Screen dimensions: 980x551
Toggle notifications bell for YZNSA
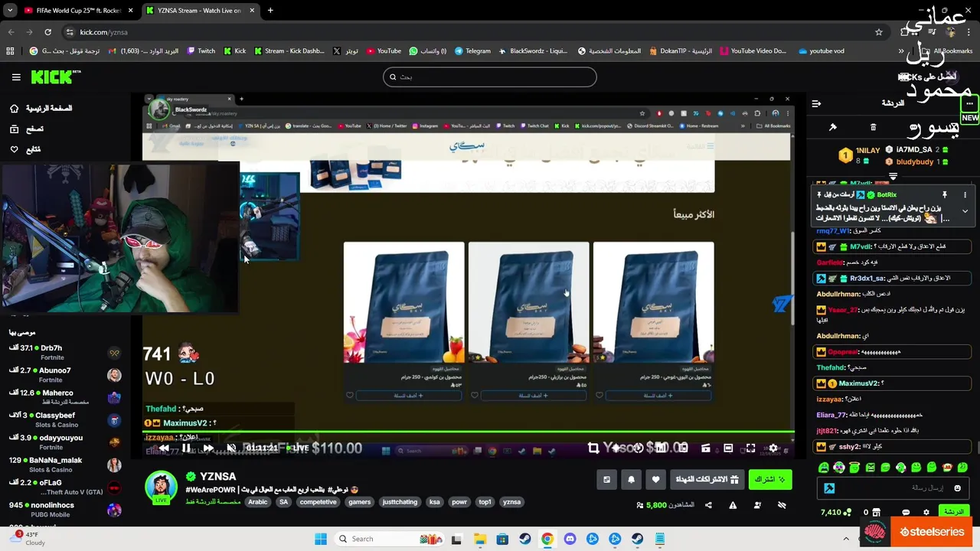pos(631,480)
